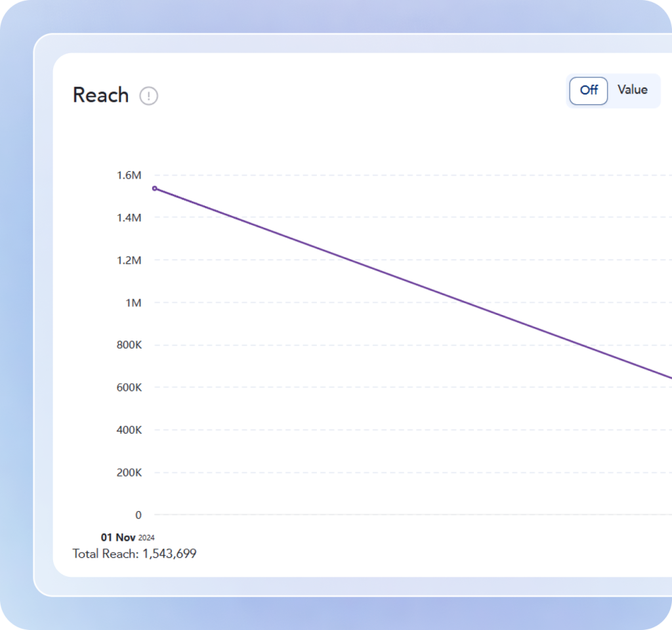
Task: Click the 1M y-axis label
Action: point(133,303)
